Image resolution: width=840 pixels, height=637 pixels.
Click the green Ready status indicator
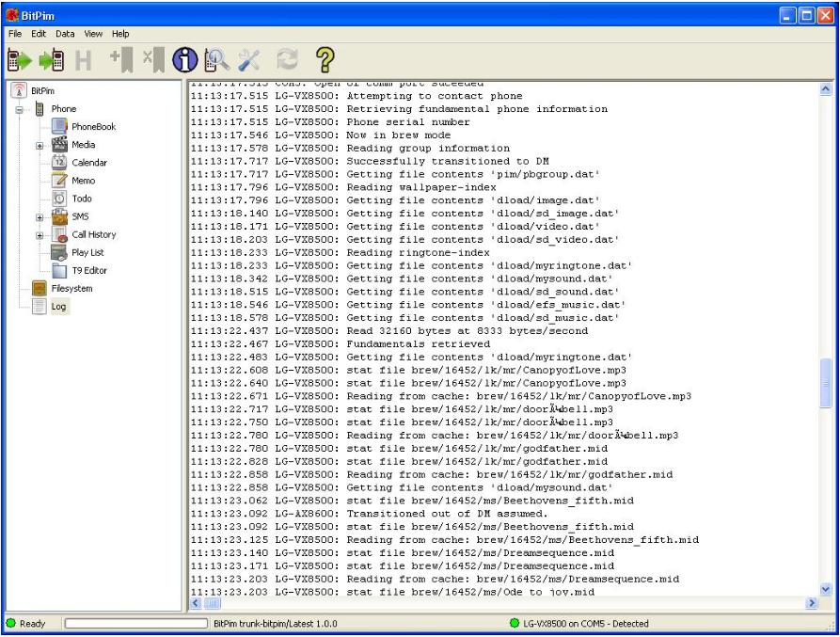(x=10, y=623)
